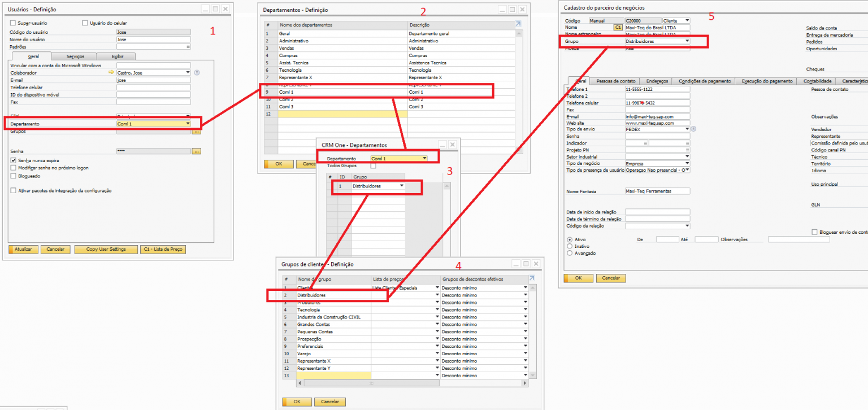The width and height of the screenshot is (868, 410).
Task: Click the yellow link arrow next to Colaborador
Action: point(111,73)
